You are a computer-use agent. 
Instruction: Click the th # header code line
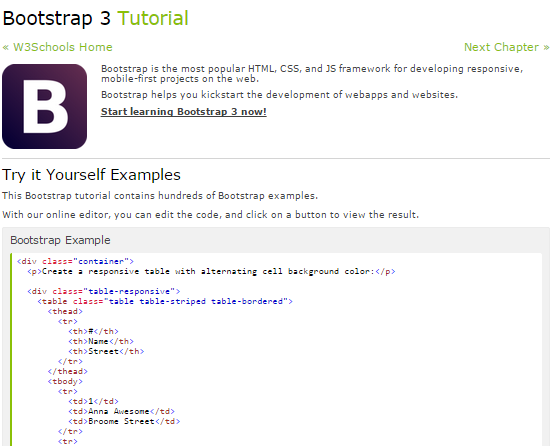tap(93, 331)
